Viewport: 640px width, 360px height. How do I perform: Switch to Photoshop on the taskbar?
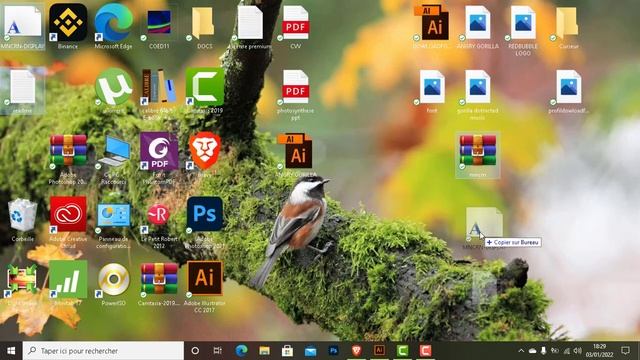coord(333,351)
